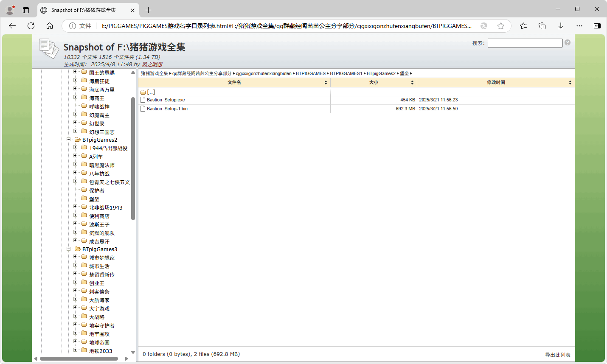Image resolution: width=607 pixels, height=364 pixels.
Task: Click the browser refresh icon
Action: click(x=31, y=26)
